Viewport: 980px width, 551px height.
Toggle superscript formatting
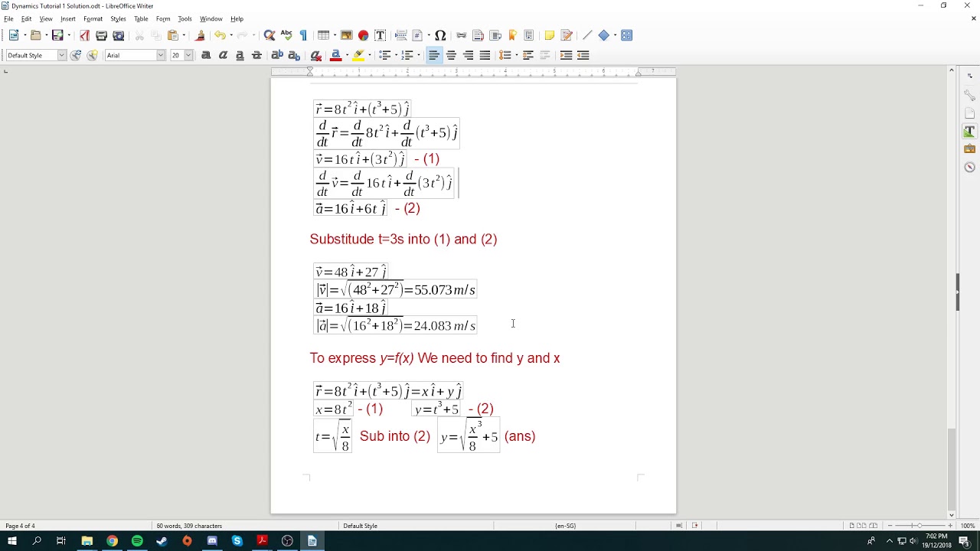point(277,55)
